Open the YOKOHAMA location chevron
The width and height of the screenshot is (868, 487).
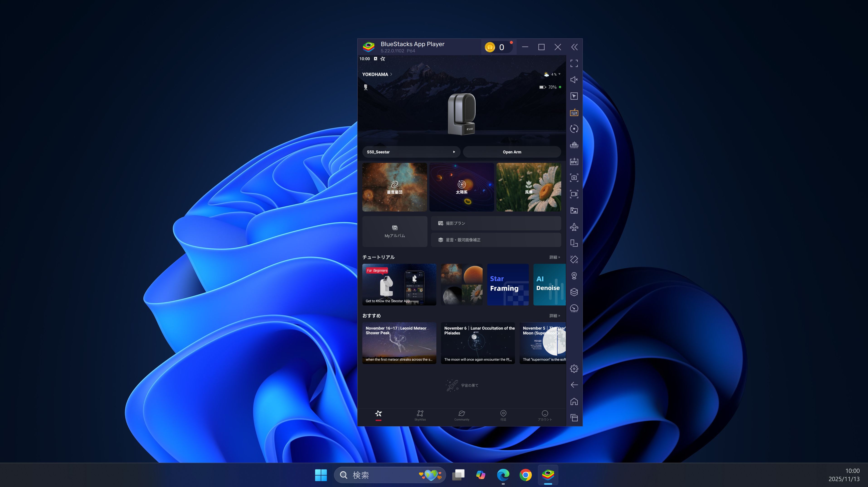coord(391,74)
